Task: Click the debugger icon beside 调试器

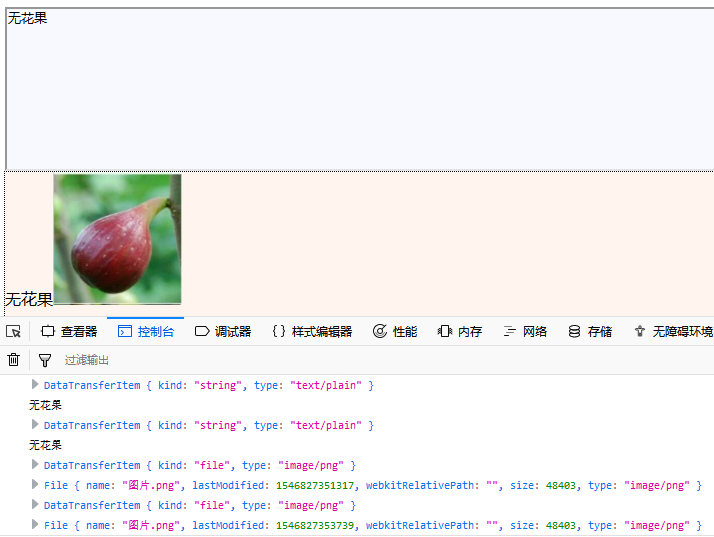Action: 202,331
